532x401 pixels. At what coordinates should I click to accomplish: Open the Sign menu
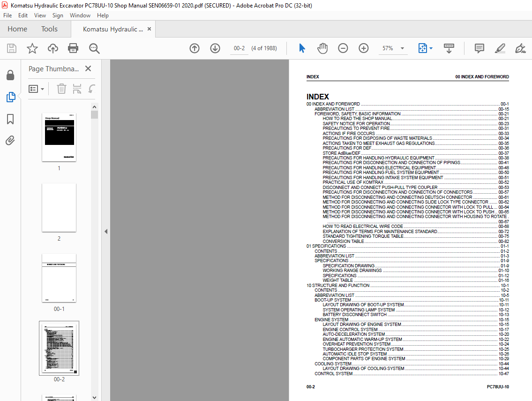click(58, 15)
